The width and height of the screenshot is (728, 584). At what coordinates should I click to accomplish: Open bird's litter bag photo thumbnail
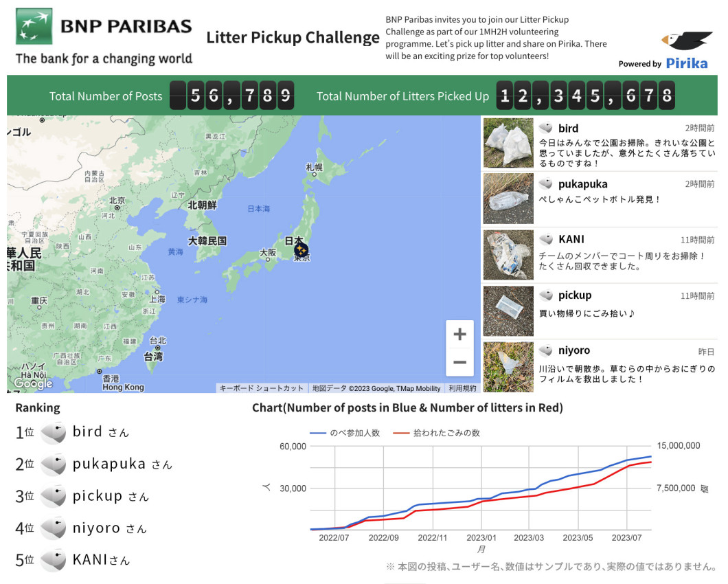click(x=508, y=143)
